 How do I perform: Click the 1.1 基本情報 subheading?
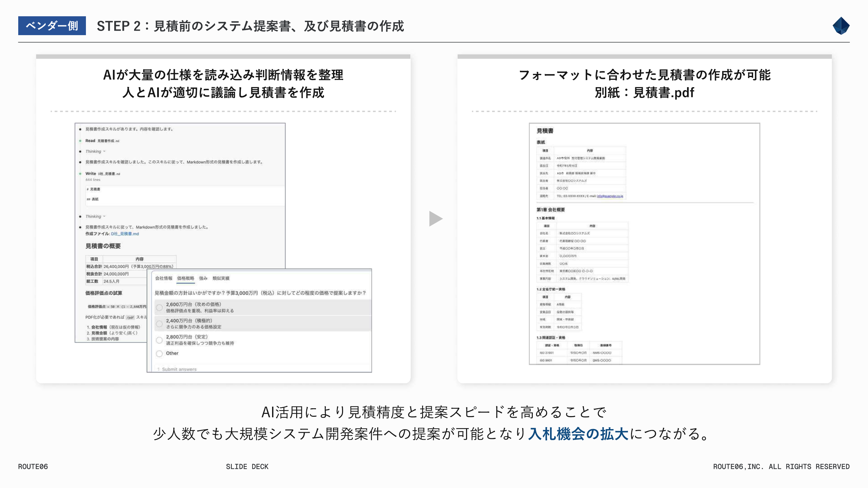(x=545, y=218)
